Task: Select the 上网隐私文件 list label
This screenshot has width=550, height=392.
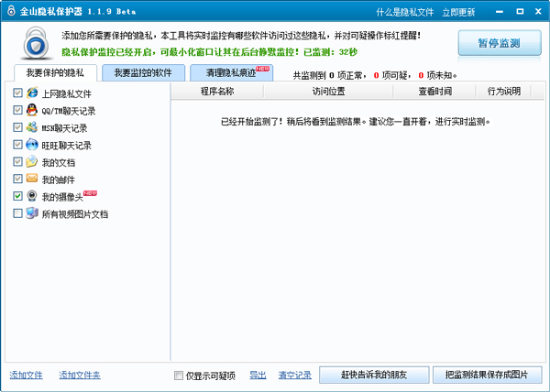Action: click(66, 93)
